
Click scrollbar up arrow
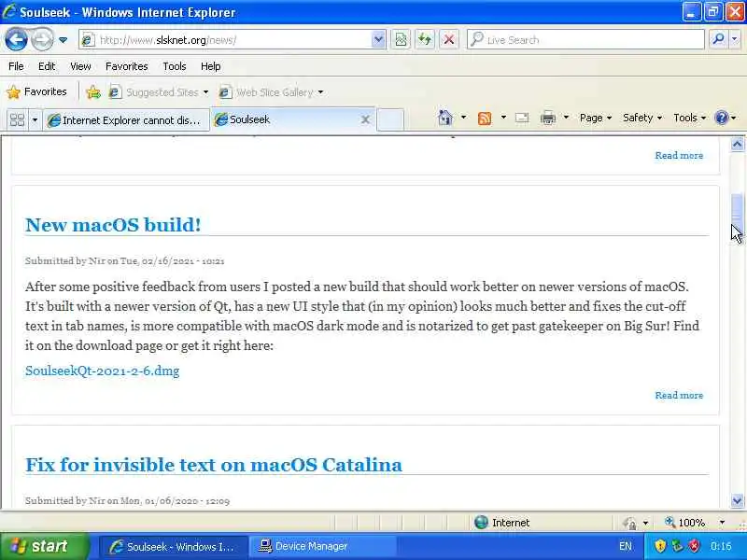(x=737, y=144)
